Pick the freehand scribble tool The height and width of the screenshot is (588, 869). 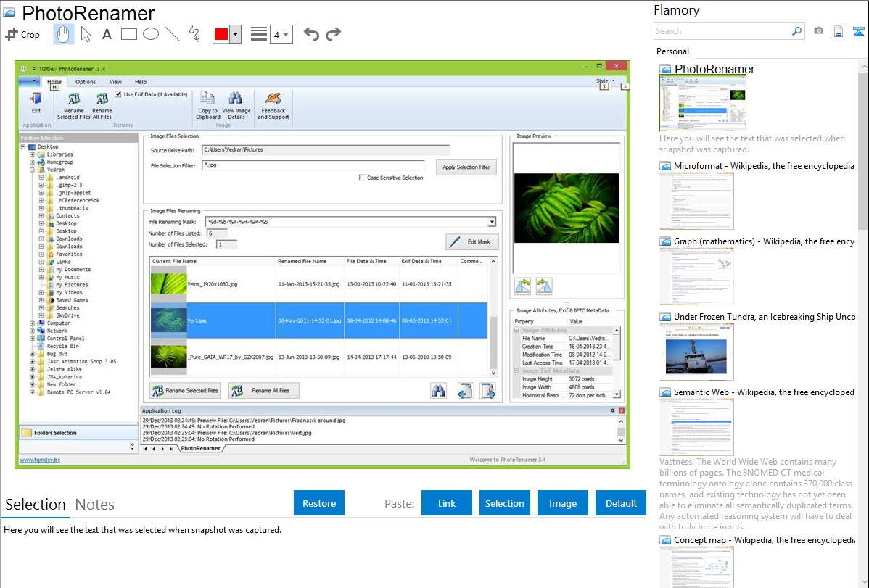194,34
